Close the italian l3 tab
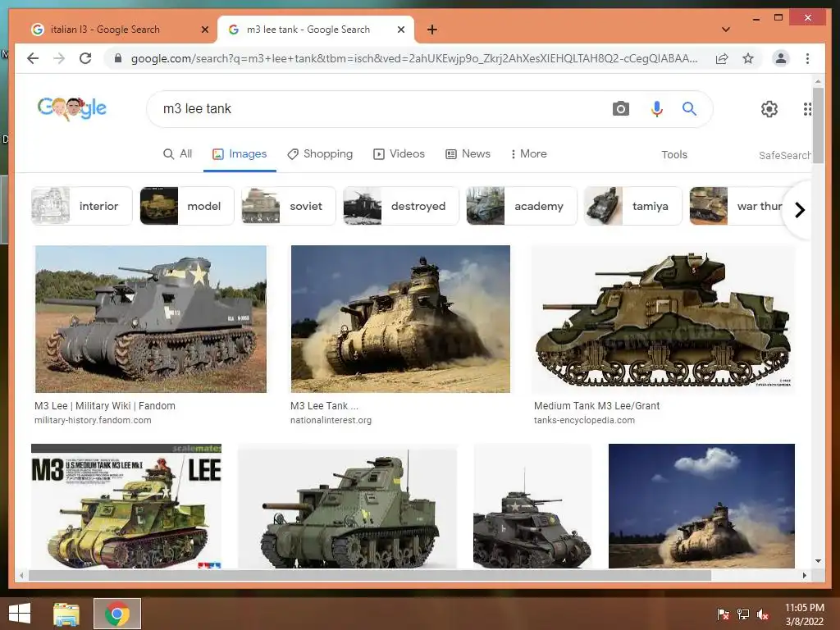 point(204,30)
